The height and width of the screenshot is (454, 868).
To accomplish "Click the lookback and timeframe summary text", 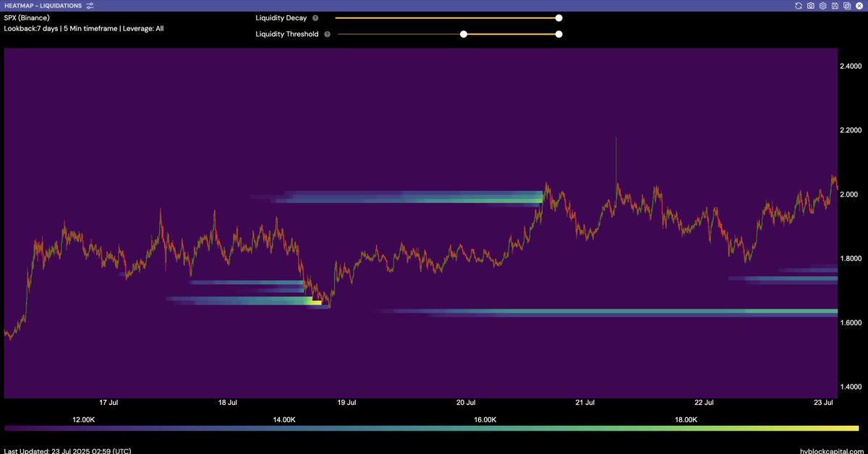I will click(84, 28).
